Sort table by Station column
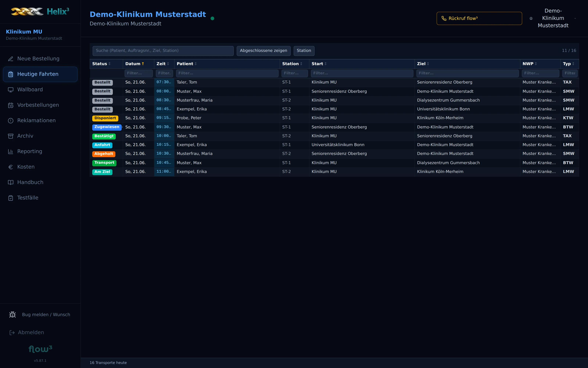 (292, 64)
